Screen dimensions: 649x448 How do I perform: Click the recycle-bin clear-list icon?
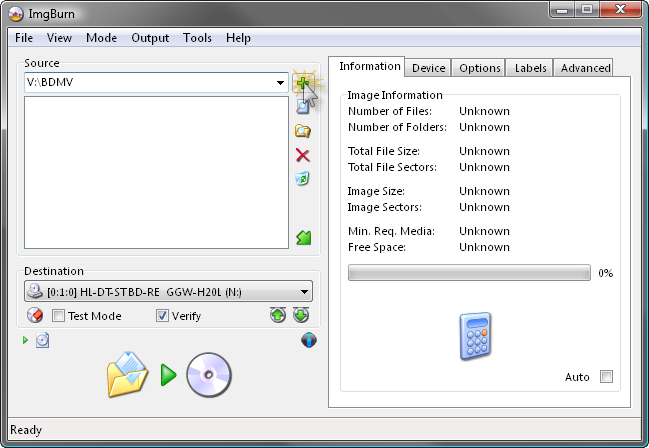[303, 179]
